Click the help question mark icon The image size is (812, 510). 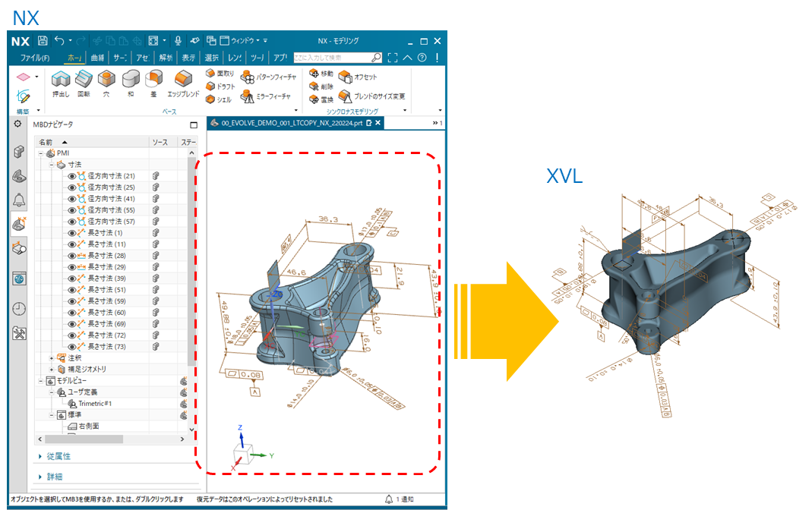point(422,58)
